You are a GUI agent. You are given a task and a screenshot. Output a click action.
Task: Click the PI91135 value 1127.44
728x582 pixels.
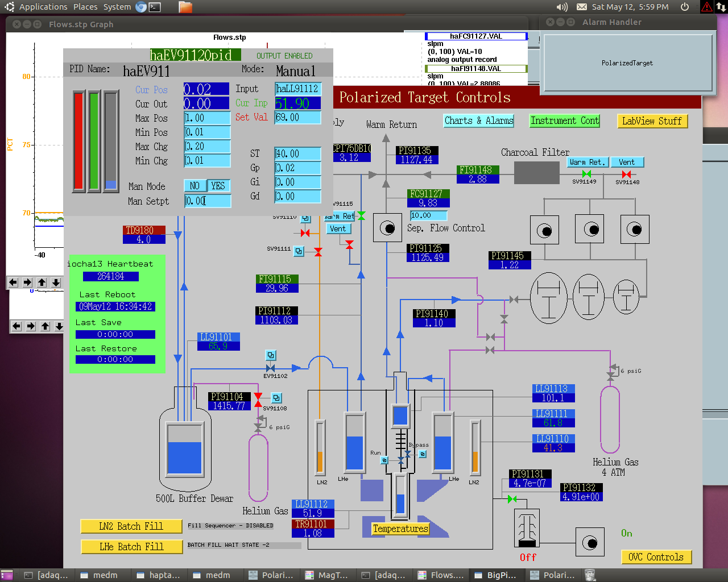(x=416, y=160)
